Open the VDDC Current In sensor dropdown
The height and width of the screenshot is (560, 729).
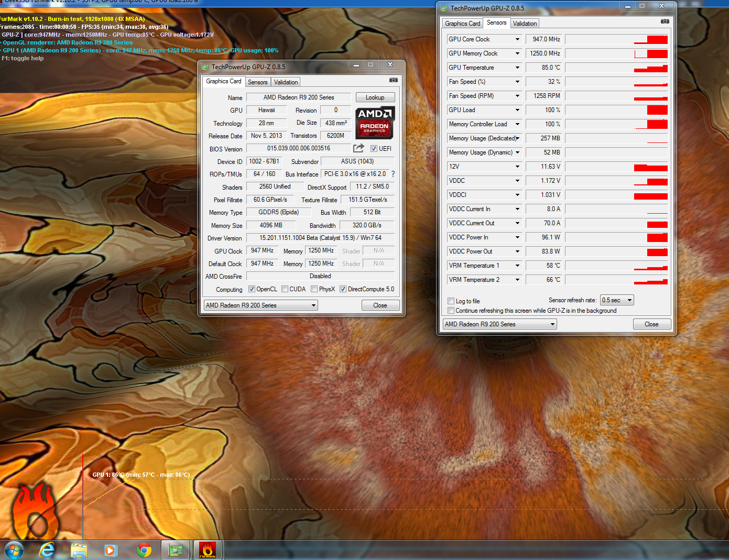point(517,209)
